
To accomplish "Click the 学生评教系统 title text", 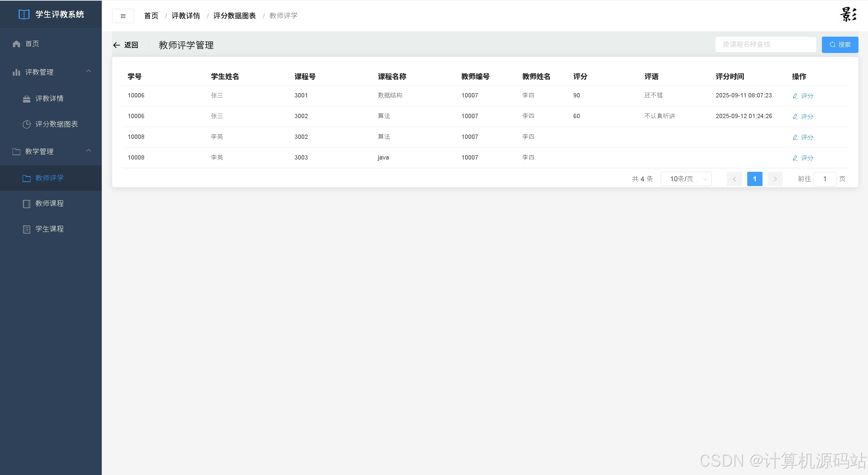I will coord(60,14).
